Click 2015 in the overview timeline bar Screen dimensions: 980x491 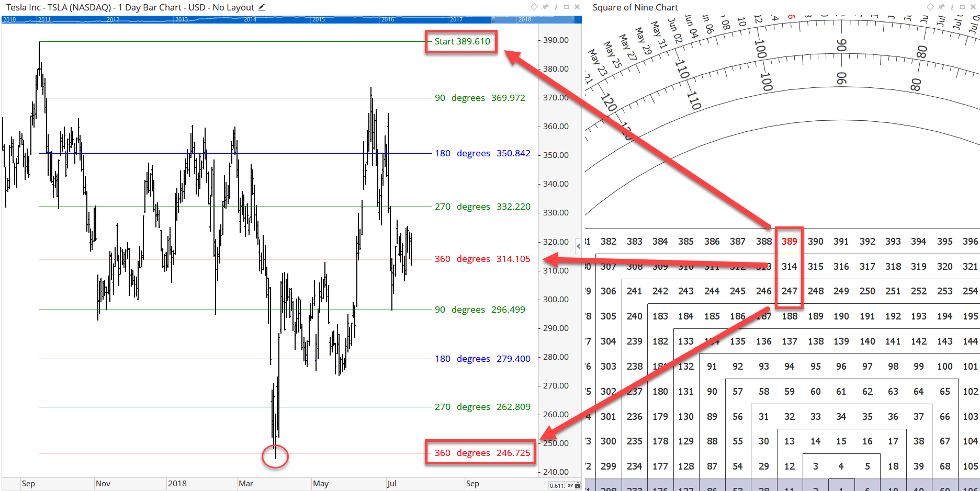click(319, 19)
